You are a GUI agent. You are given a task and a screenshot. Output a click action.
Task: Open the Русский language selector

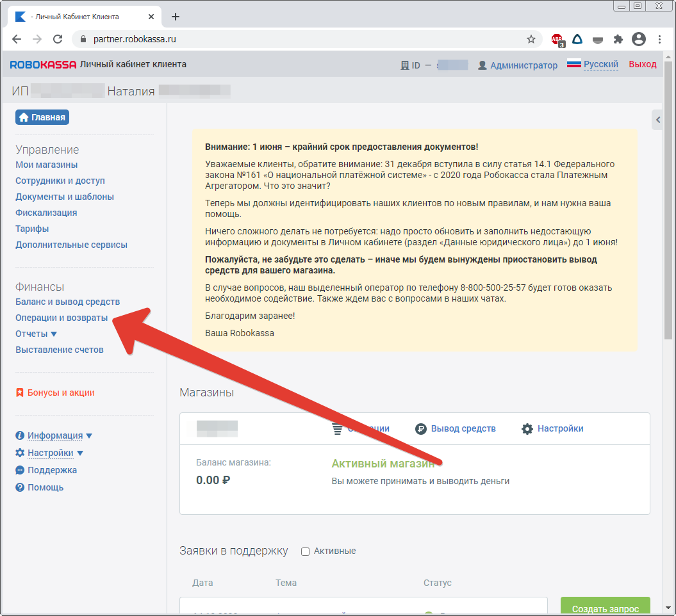[600, 65]
